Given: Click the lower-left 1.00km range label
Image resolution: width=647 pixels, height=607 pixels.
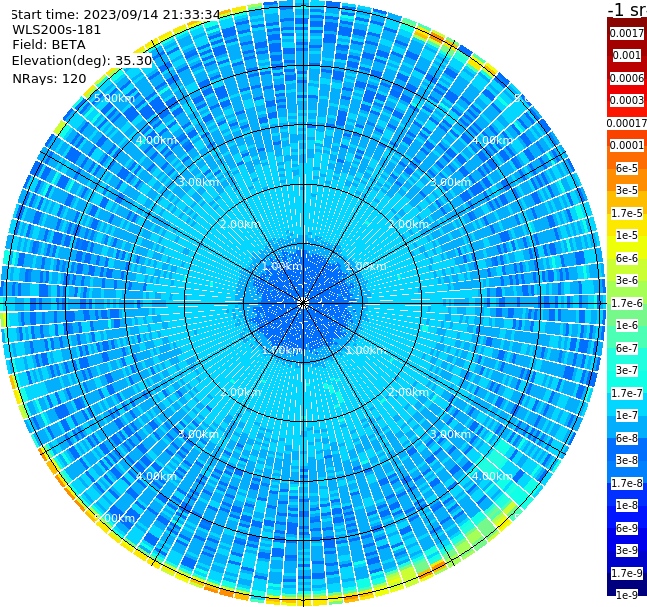Looking at the screenshot, I should (282, 350).
